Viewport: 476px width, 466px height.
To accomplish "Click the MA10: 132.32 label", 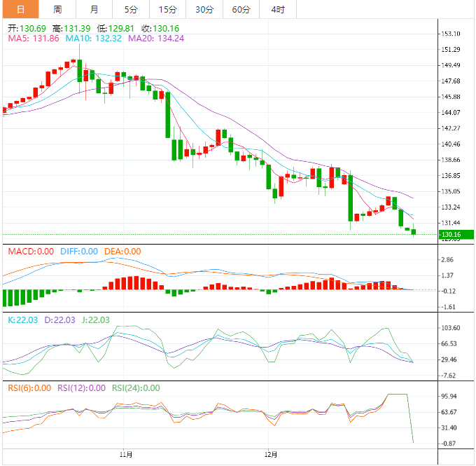I will point(94,39).
